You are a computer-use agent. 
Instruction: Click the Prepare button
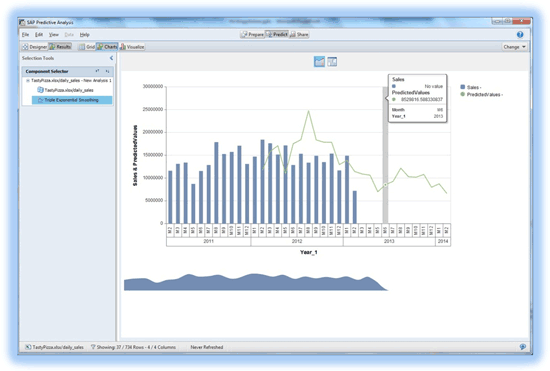click(252, 34)
